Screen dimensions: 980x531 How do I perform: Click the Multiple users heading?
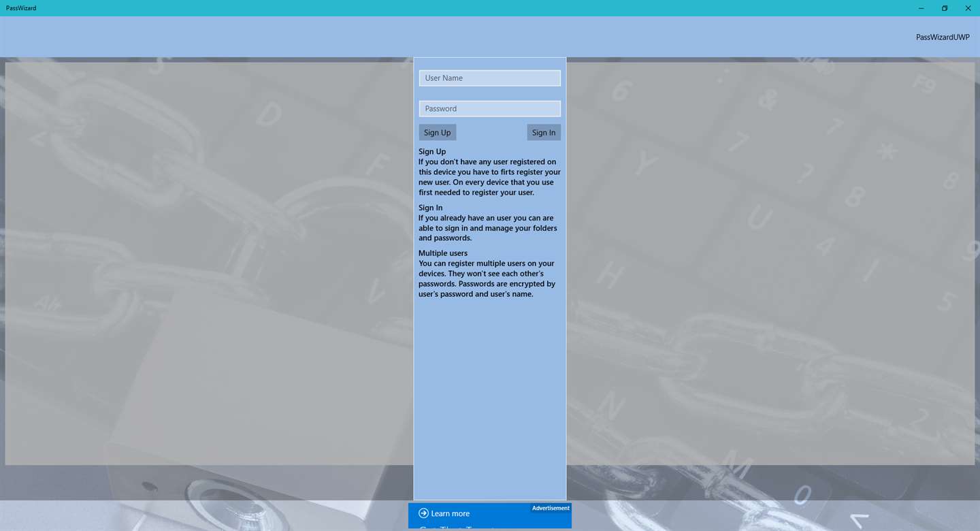443,253
